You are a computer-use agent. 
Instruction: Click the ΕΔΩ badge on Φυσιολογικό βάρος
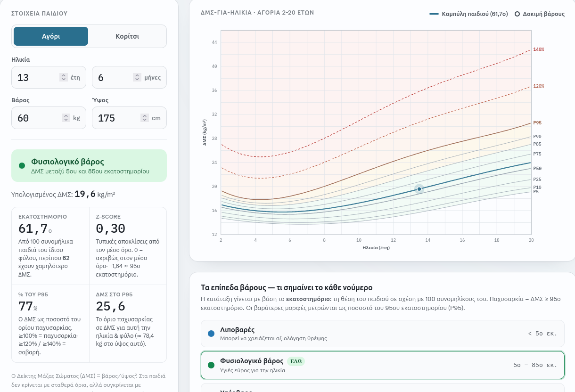296,361
